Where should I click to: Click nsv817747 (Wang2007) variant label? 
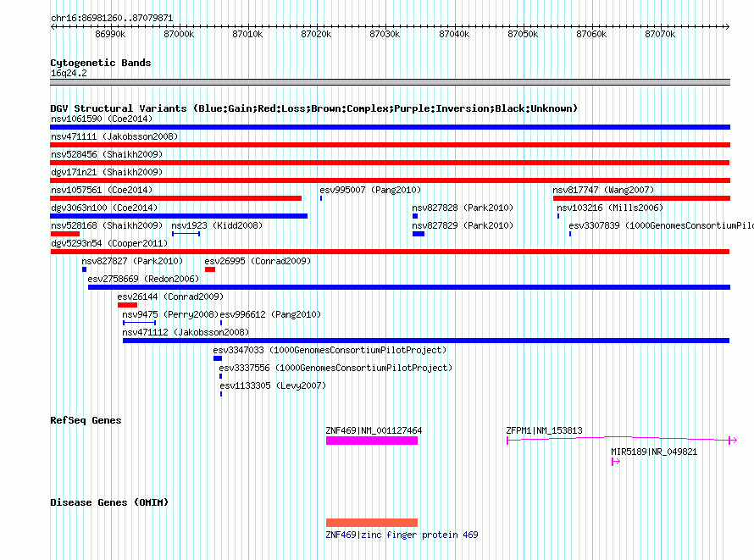point(603,190)
